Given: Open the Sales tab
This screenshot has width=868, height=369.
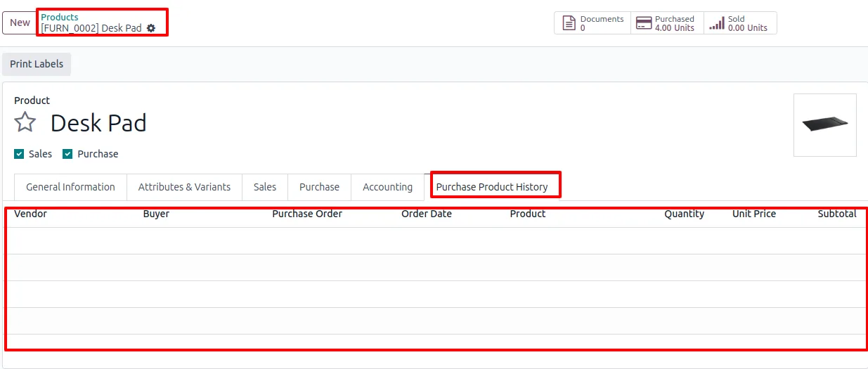Looking at the screenshot, I should click(x=265, y=187).
